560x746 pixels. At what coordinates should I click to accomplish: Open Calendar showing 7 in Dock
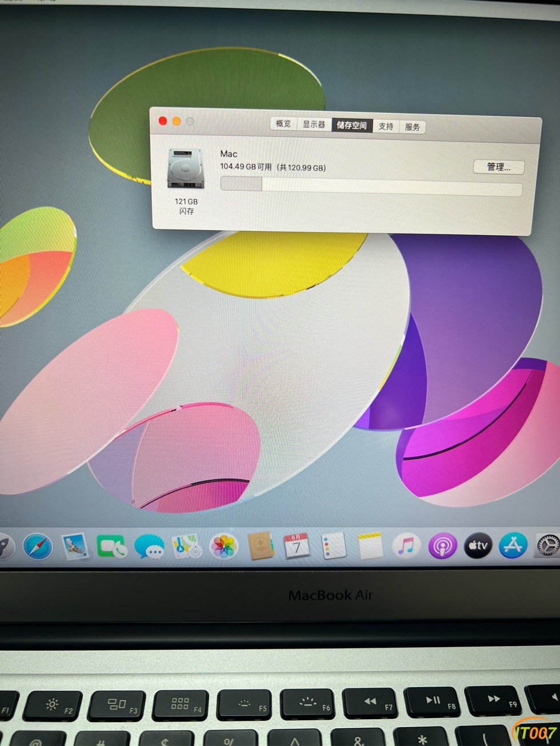point(297,547)
